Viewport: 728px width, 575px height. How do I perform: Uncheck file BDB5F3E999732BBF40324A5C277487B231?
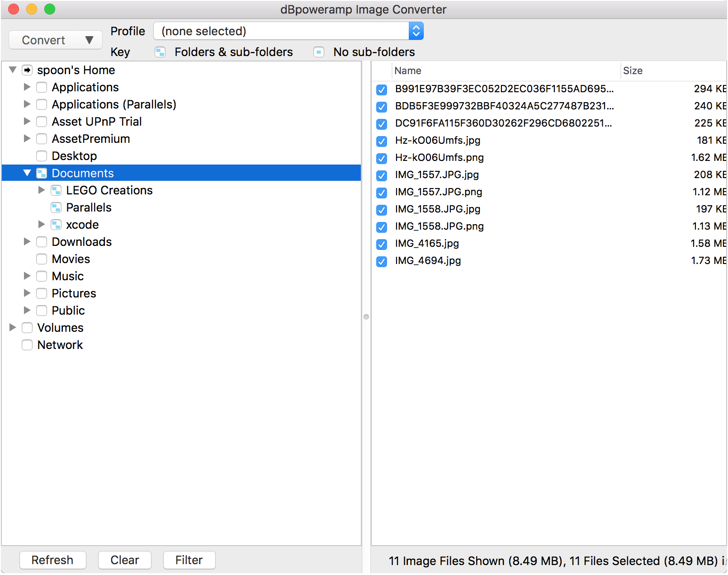pos(382,107)
